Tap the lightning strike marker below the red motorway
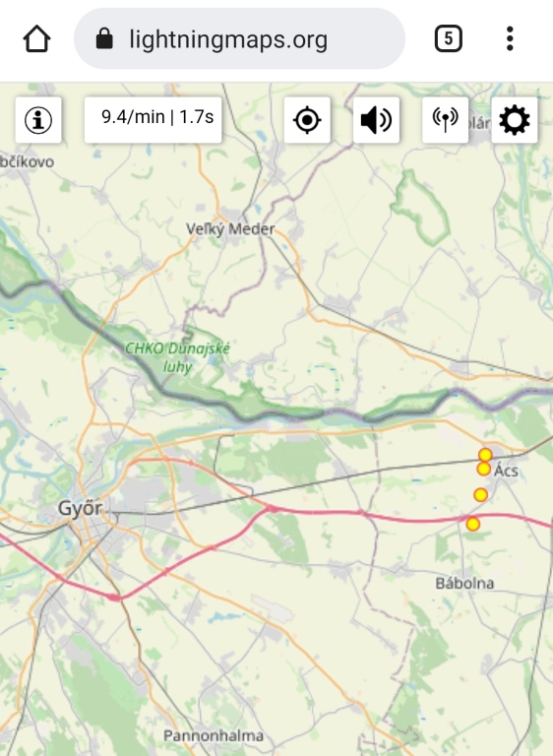553x756 pixels. (473, 524)
